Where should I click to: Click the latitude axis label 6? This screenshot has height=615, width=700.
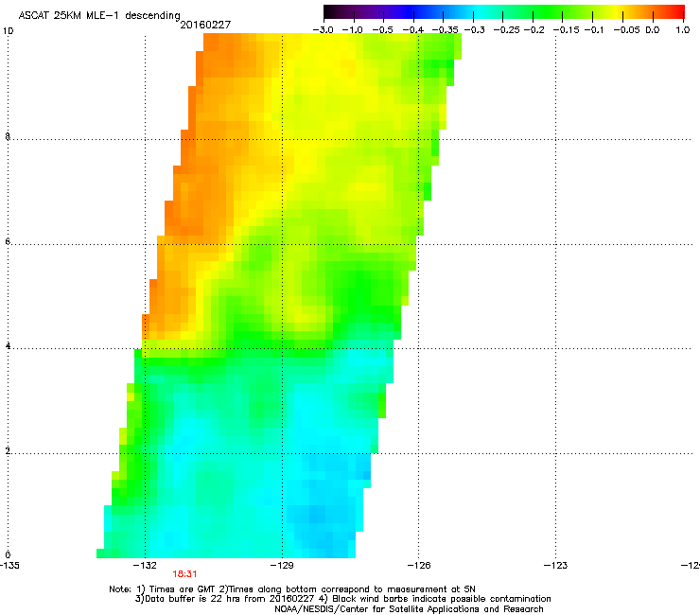click(x=8, y=241)
